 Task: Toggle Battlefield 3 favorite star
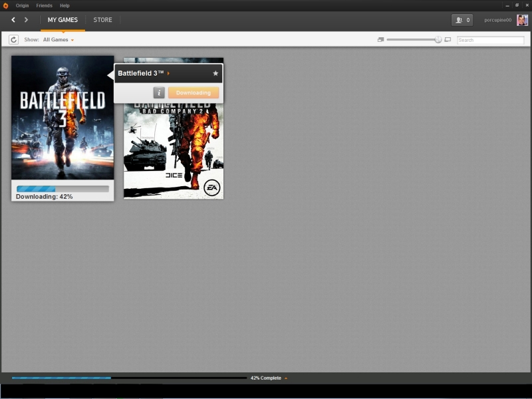[215, 73]
